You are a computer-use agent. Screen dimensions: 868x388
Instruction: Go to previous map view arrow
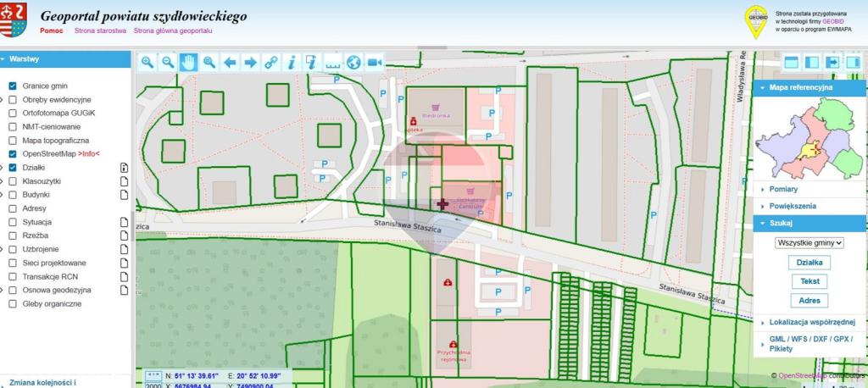(x=230, y=62)
